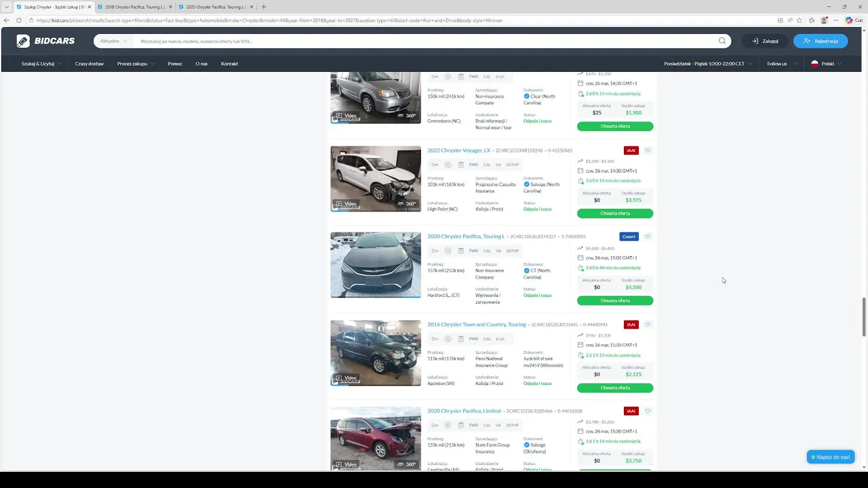868x488 pixels.
Task: Click the key icon on Pacifica Touring L listing
Action: [435, 251]
